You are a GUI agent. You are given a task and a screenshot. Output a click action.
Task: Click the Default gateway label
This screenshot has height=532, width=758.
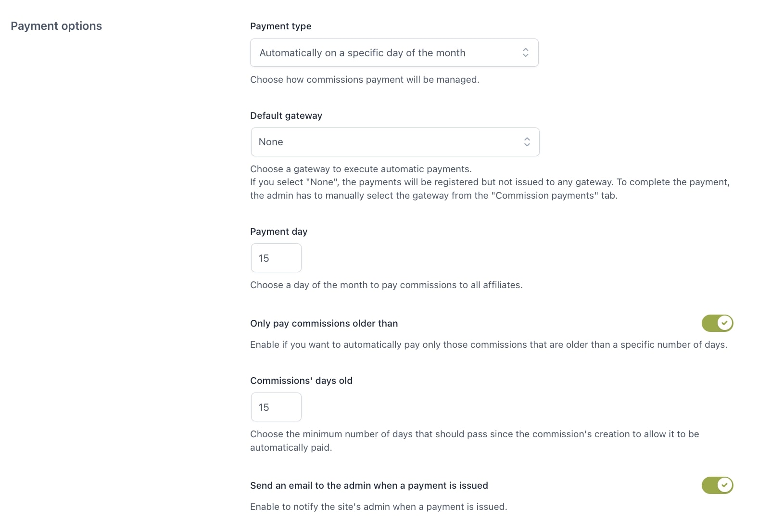click(286, 116)
